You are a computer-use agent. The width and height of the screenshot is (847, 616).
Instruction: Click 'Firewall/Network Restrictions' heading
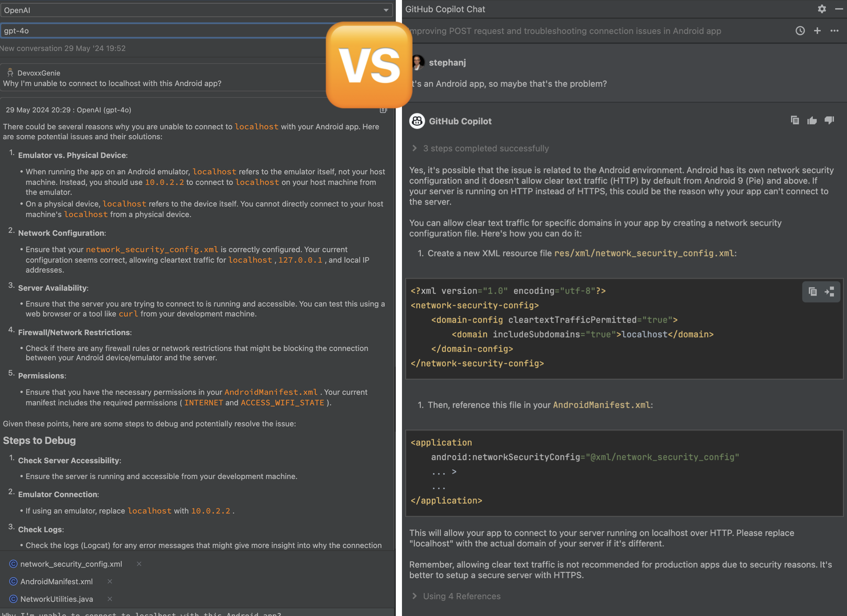coord(75,332)
